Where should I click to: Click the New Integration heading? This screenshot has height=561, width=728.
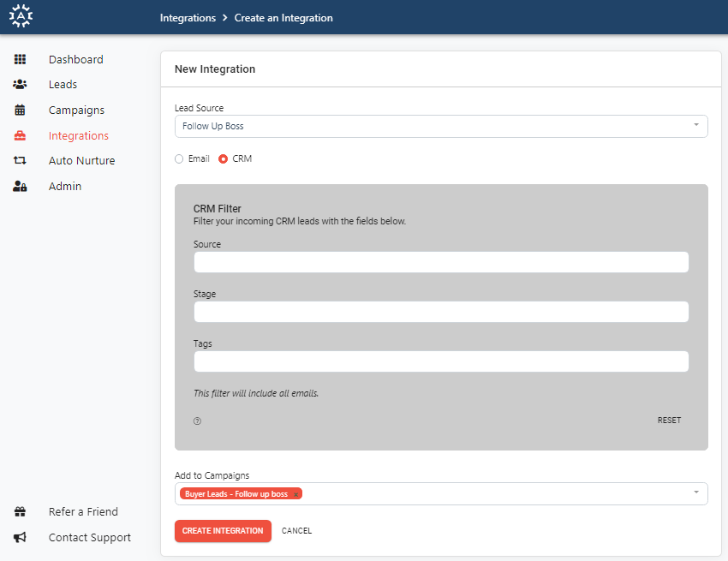click(215, 69)
